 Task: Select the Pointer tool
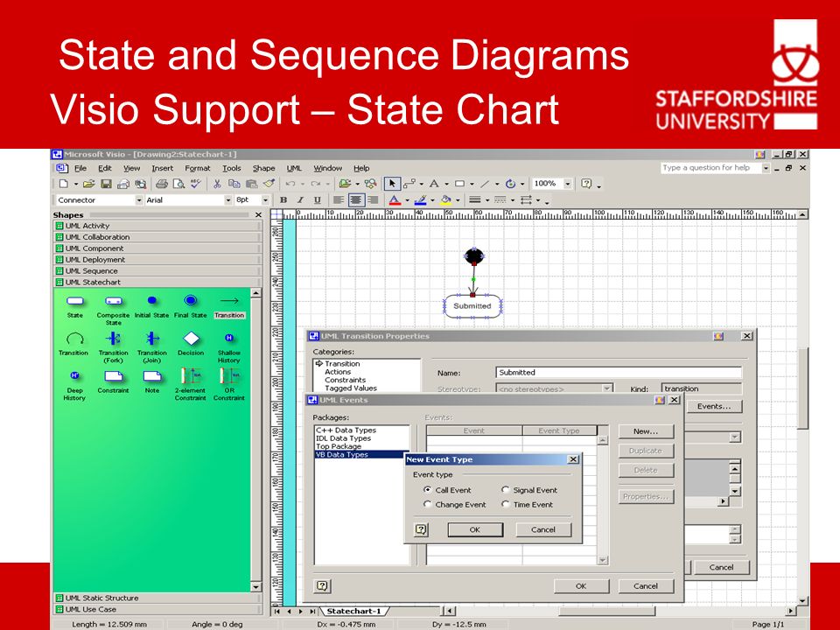(392, 184)
